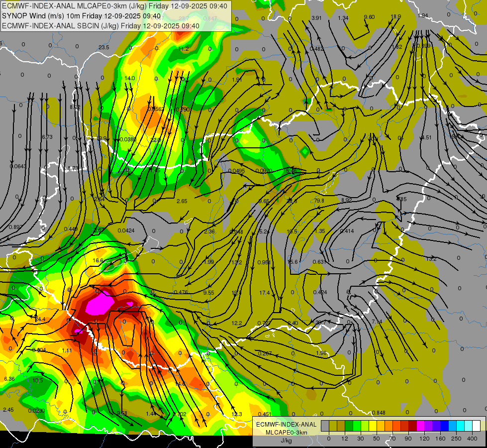
Task: Click the map value 0.0643
Action: pos(18,166)
